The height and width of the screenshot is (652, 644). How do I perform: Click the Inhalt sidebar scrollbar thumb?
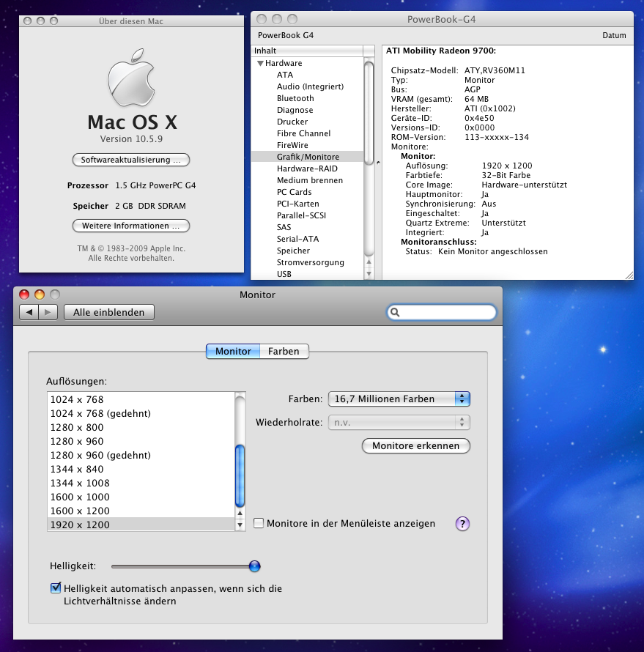point(369,113)
